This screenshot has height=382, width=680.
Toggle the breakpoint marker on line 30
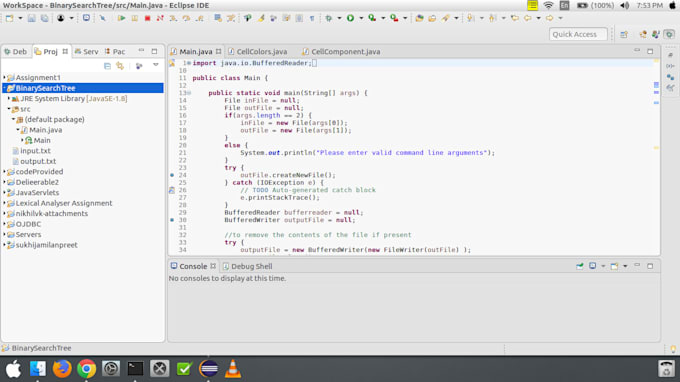click(x=172, y=220)
